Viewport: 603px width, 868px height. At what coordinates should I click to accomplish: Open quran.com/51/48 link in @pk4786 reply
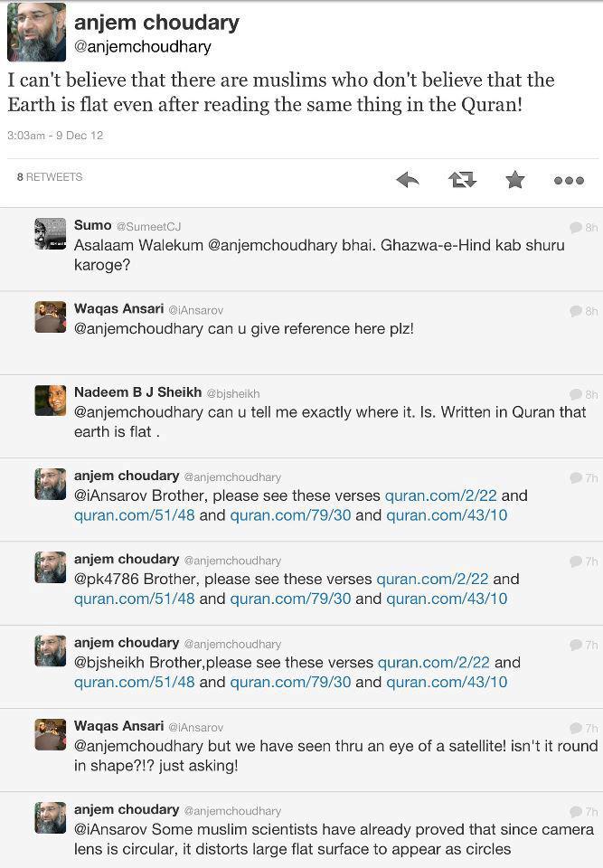134,599
